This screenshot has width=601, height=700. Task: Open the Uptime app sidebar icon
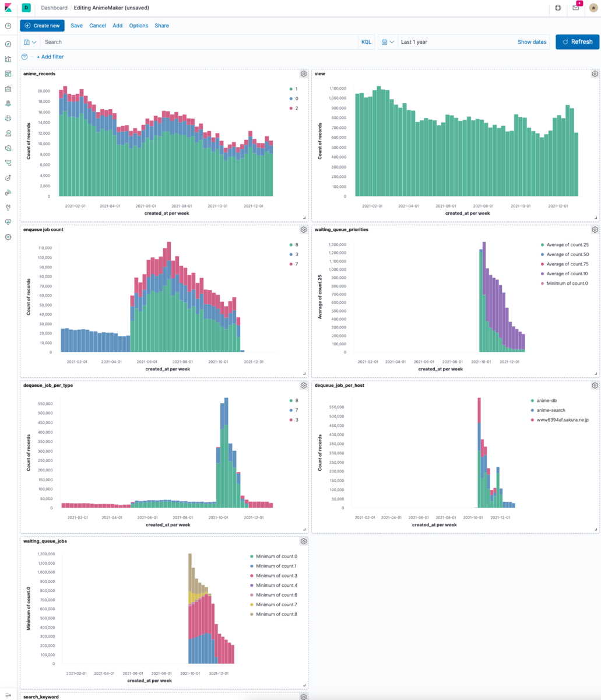pos(8,177)
